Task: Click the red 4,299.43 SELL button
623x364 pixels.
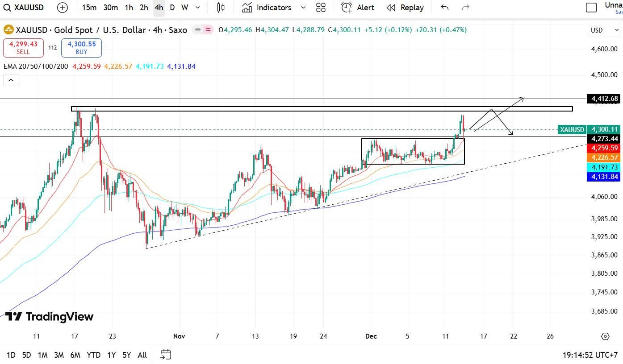Action: [x=23, y=48]
